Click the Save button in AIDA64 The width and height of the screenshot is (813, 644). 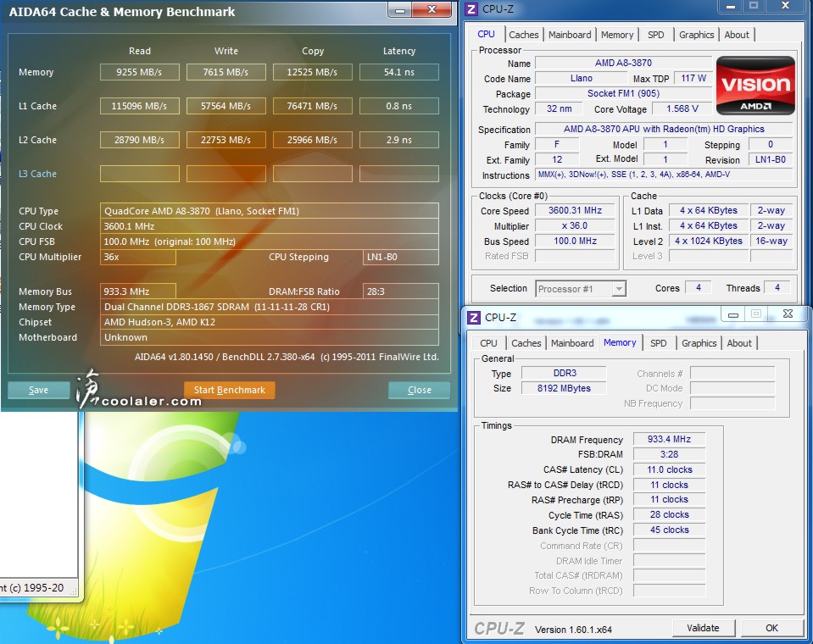(38, 390)
